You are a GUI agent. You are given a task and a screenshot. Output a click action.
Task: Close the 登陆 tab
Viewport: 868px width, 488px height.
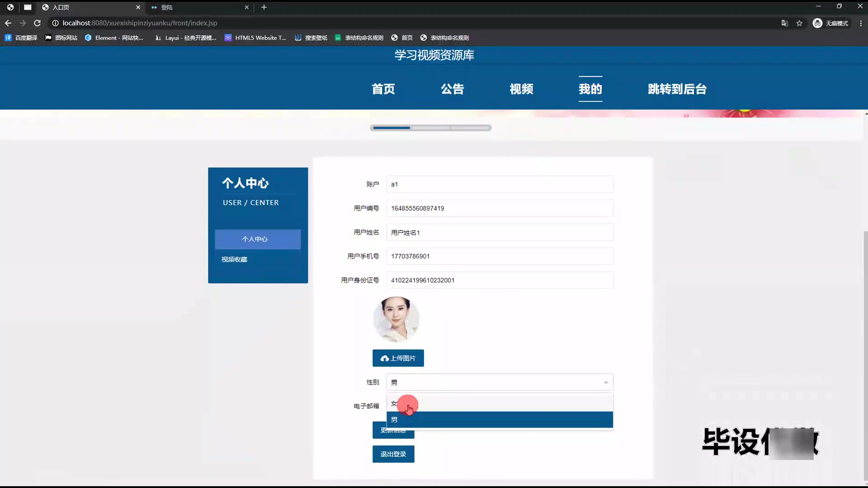(247, 7)
